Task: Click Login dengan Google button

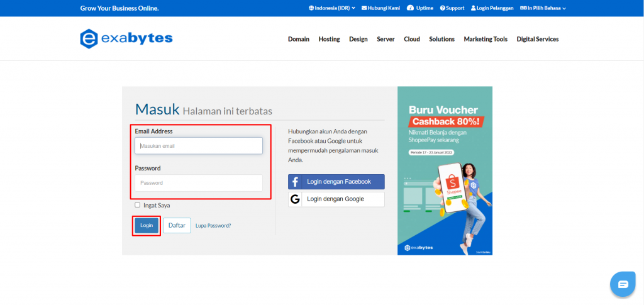Action: [x=336, y=199]
